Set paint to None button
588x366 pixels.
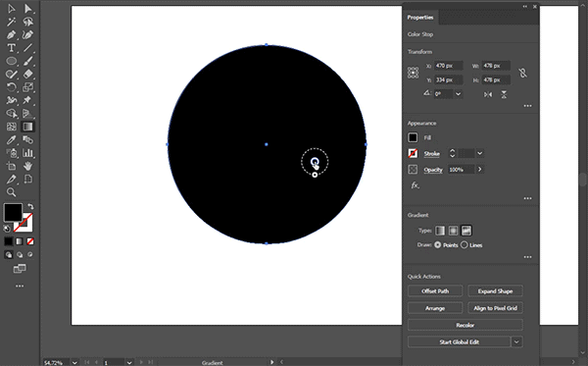[30, 241]
